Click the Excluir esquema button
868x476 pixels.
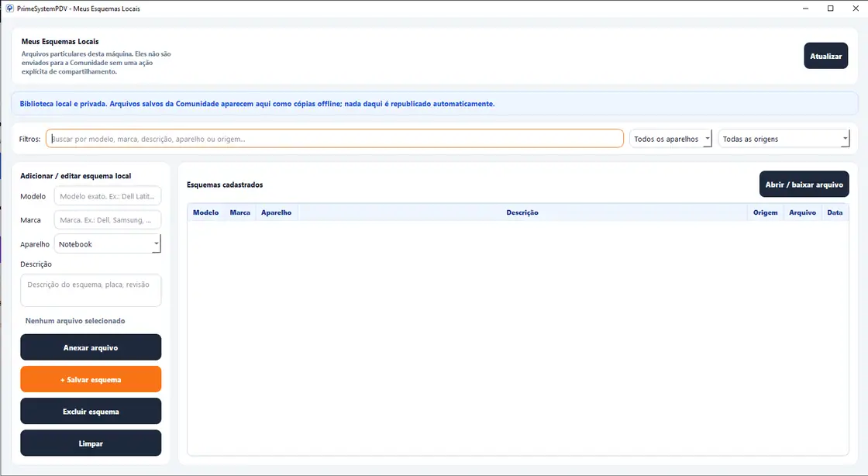click(x=91, y=411)
